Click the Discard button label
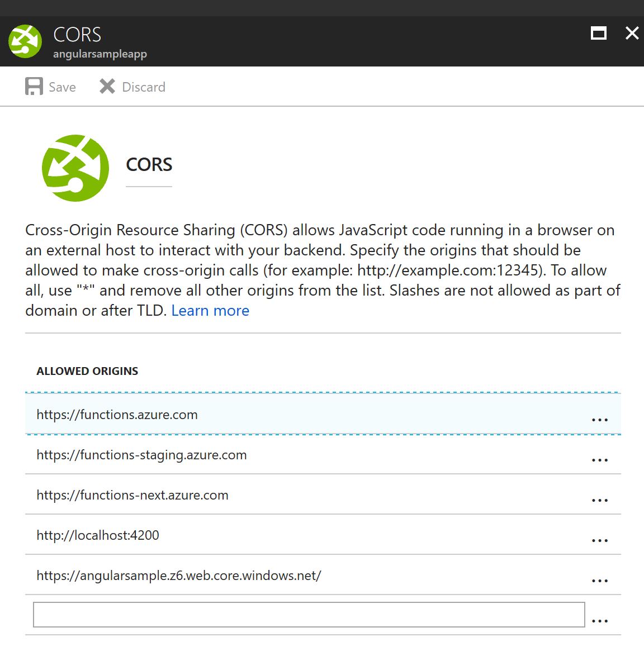 click(x=144, y=87)
